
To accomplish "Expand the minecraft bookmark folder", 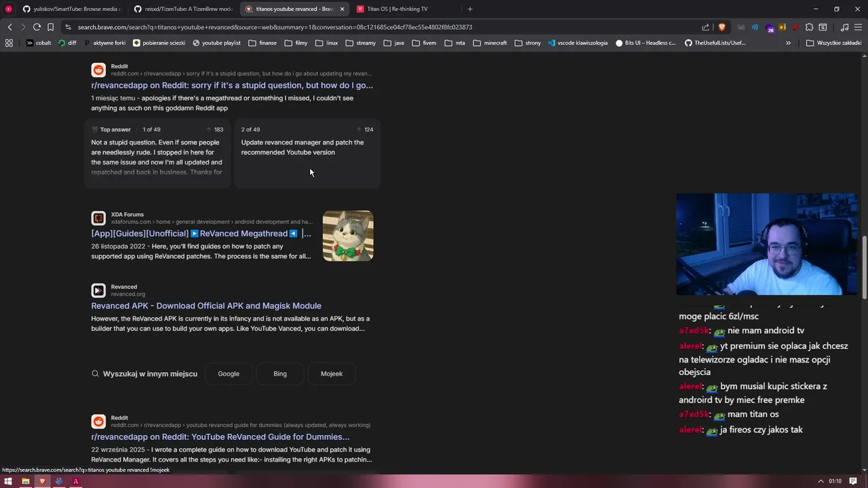I will [490, 43].
